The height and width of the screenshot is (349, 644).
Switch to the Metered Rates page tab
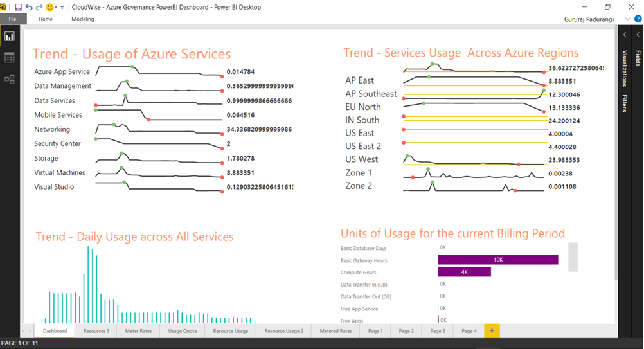point(335,331)
